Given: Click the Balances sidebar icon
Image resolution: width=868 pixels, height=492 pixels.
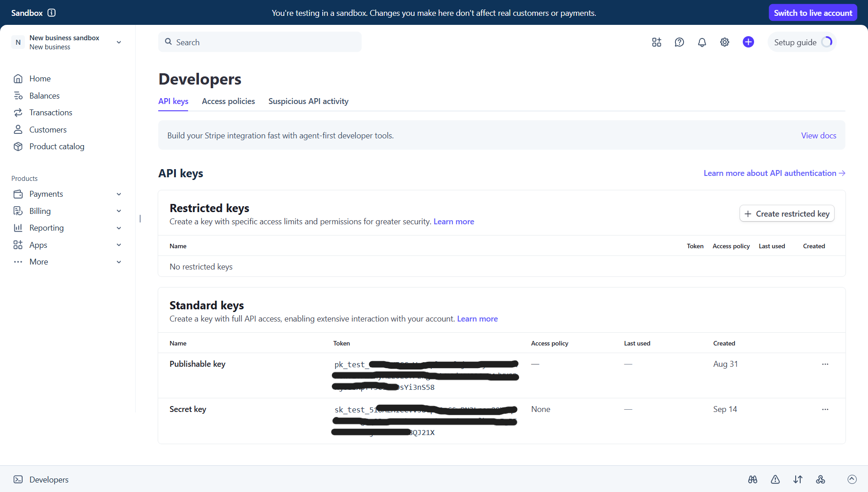Looking at the screenshot, I should 18,96.
